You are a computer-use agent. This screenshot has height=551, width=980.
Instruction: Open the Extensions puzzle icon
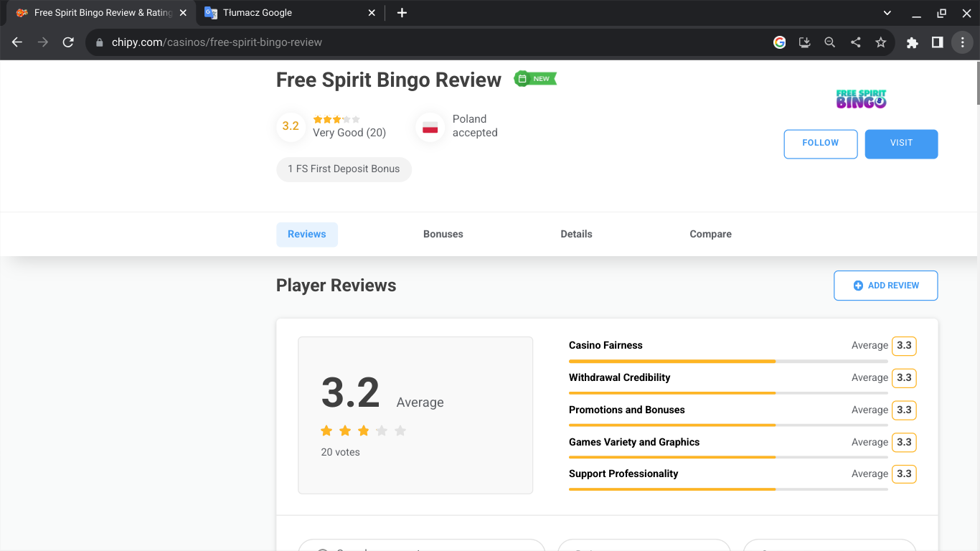coord(913,42)
